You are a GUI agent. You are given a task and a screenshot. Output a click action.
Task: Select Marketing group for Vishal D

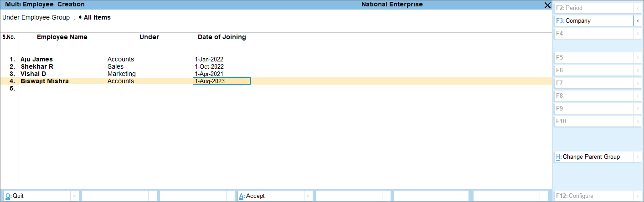[x=121, y=74]
